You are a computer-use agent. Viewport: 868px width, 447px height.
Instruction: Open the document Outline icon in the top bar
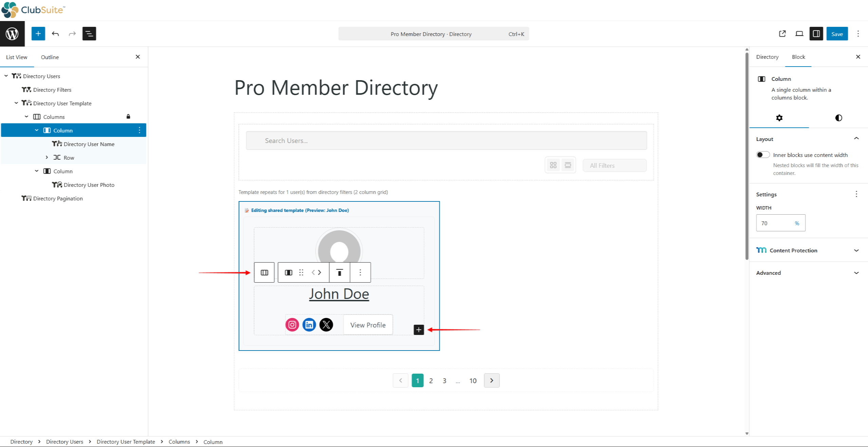point(89,34)
